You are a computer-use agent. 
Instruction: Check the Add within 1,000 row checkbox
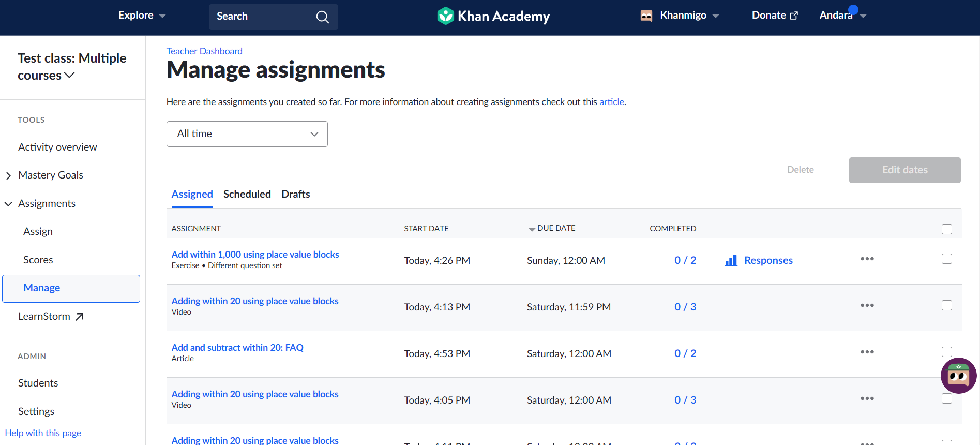947,259
